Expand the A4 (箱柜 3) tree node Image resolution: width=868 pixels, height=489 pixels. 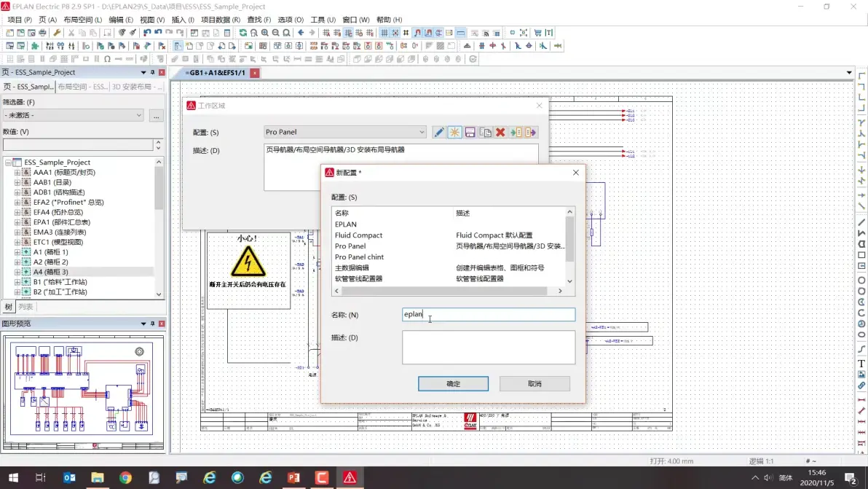click(17, 272)
